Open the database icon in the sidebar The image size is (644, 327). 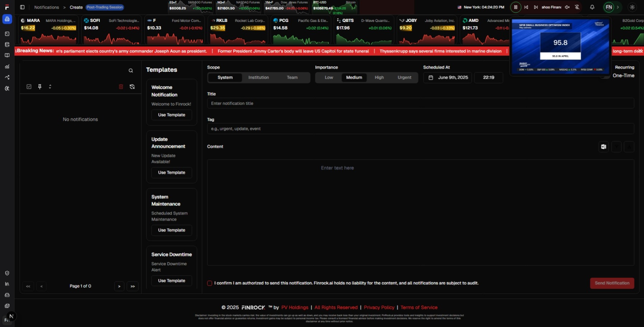pos(7,45)
